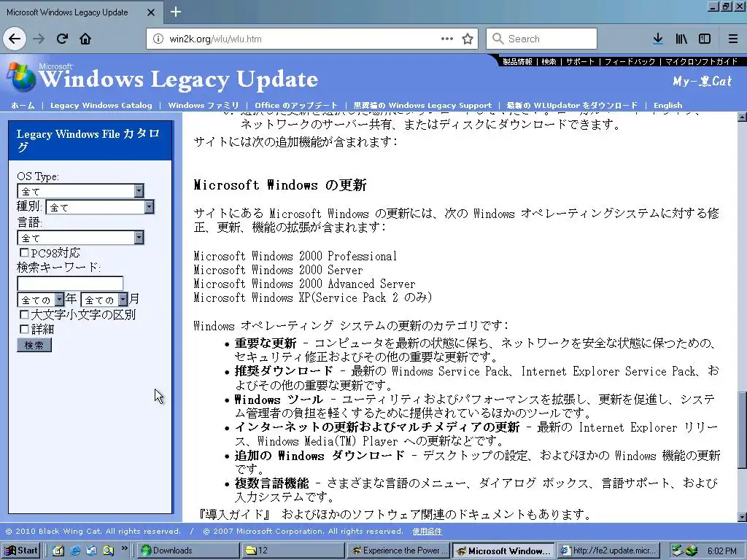This screenshot has height=560, width=747.
Task: Switch to Experience the Power taskbar window
Action: tap(398, 551)
